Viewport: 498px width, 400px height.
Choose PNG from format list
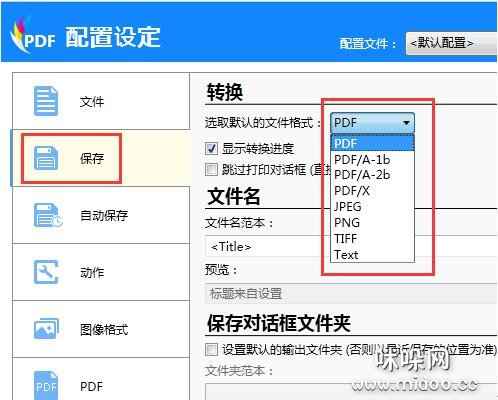372,222
